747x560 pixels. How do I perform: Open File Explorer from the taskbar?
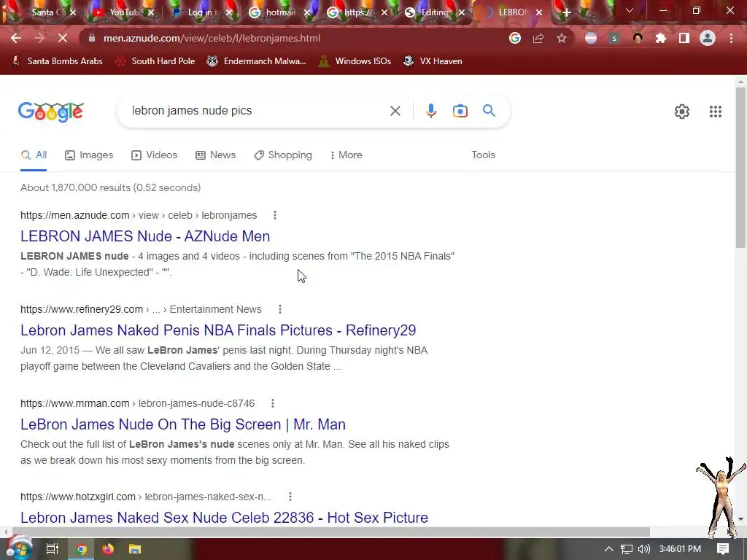[x=135, y=549]
